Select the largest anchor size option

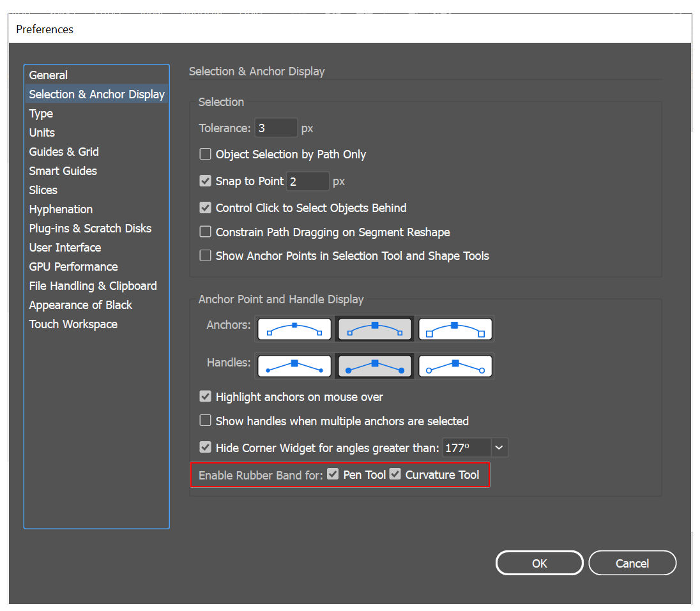pos(455,329)
